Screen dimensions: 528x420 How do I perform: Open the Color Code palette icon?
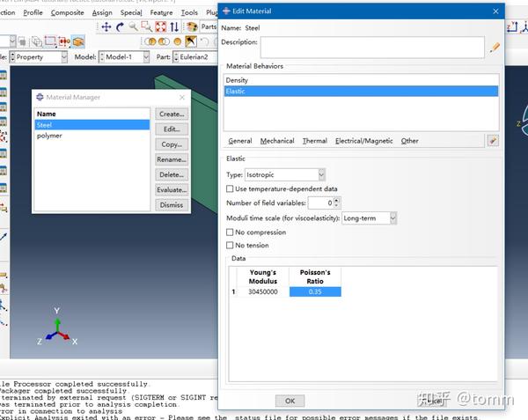[192, 27]
